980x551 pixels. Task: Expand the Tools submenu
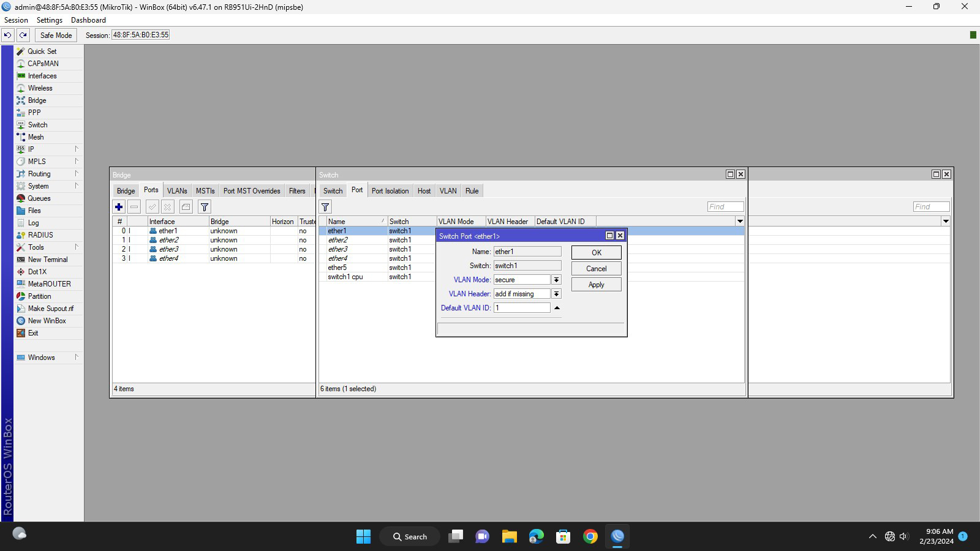click(x=77, y=247)
